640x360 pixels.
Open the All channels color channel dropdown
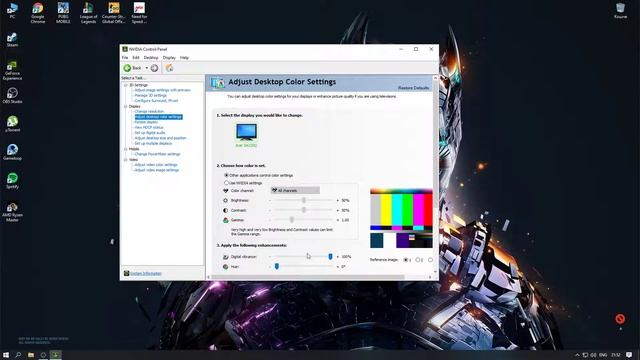295,191
